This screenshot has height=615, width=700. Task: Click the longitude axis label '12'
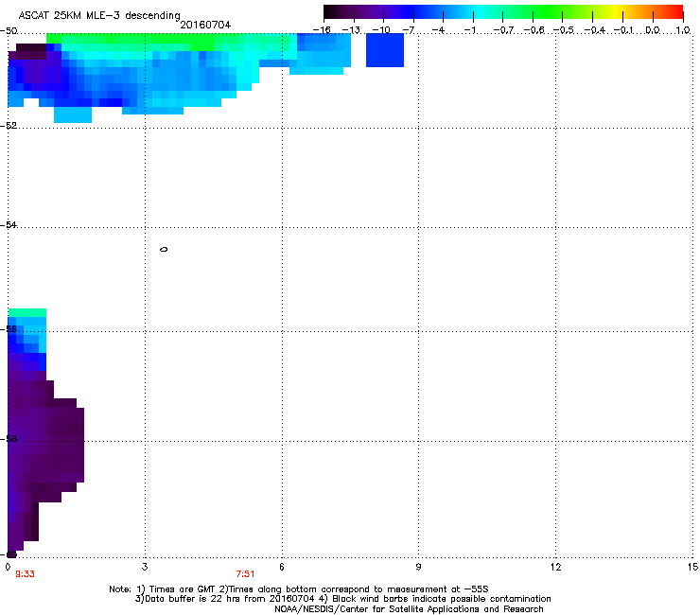click(555, 567)
